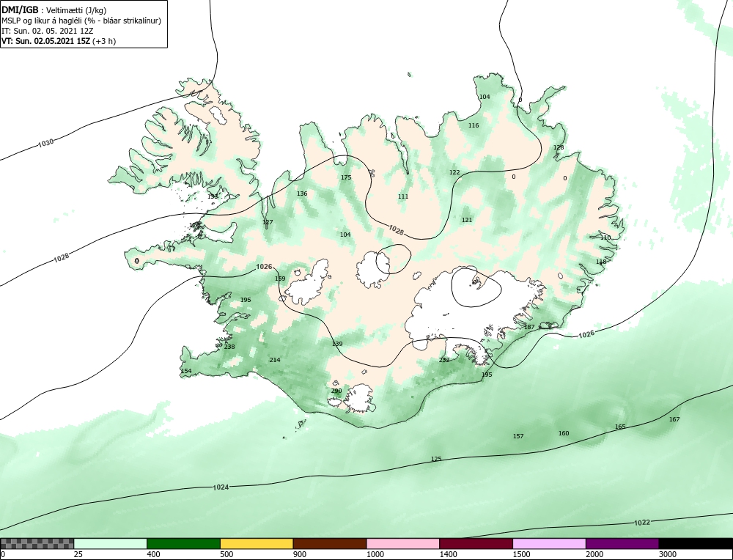The width and height of the screenshot is (733, 560).
Task: Select the yellow 500–900 legend swatch
Action: tap(257, 544)
